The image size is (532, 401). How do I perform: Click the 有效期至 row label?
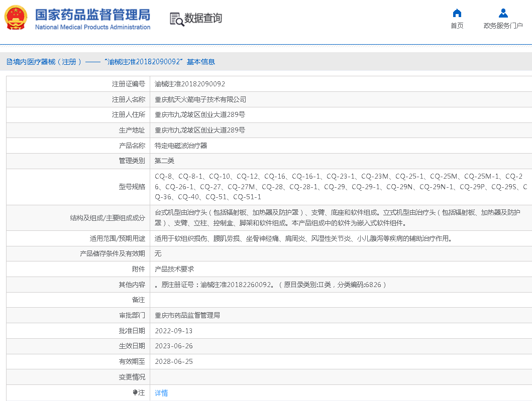132,362
